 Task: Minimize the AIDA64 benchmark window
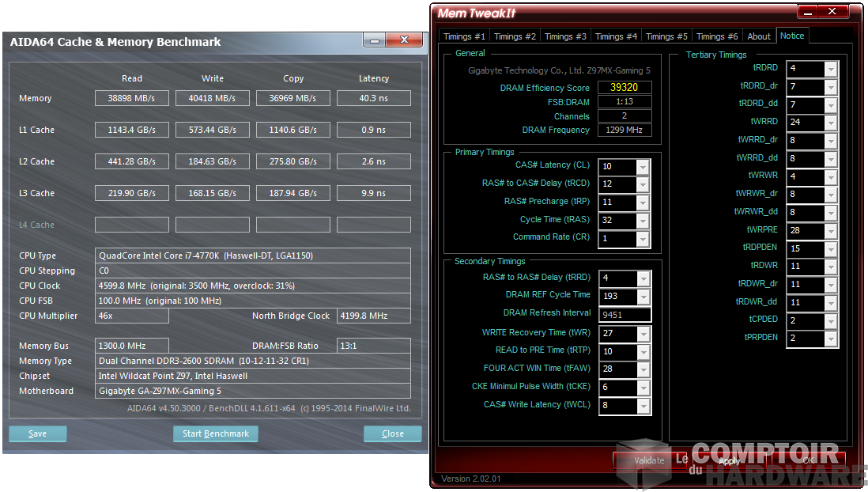click(x=374, y=40)
